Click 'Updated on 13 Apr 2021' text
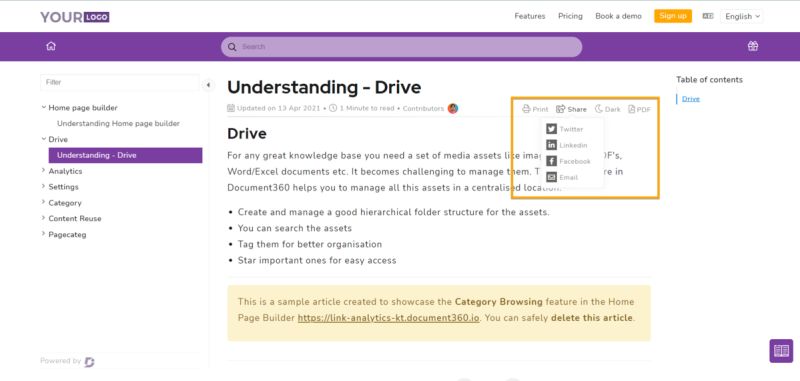Viewport: 800px width, 381px height. [279, 109]
